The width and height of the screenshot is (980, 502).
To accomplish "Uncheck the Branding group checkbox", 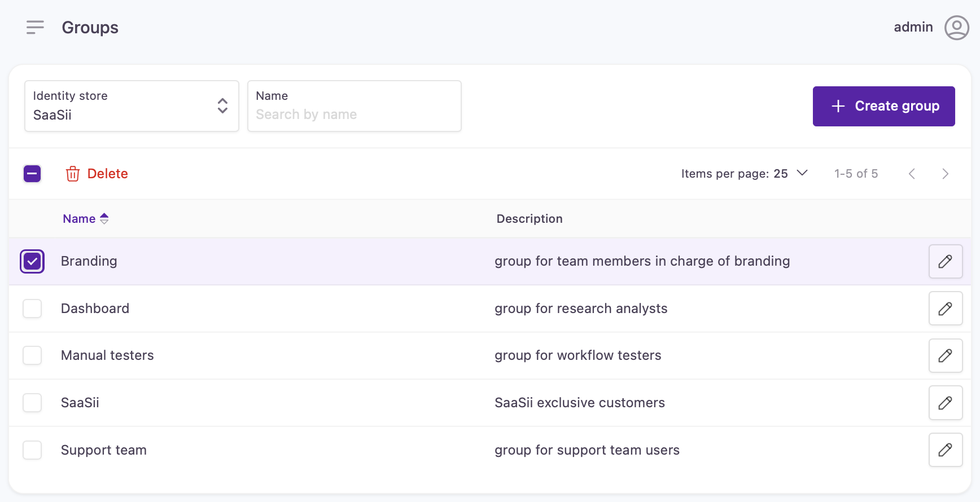I will (x=32, y=261).
